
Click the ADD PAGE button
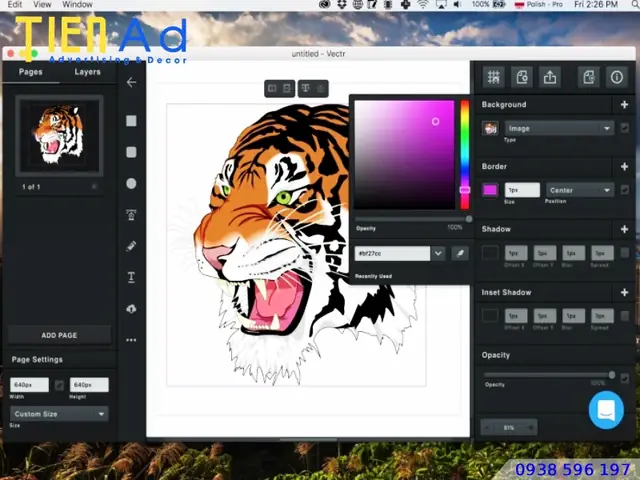(59, 335)
